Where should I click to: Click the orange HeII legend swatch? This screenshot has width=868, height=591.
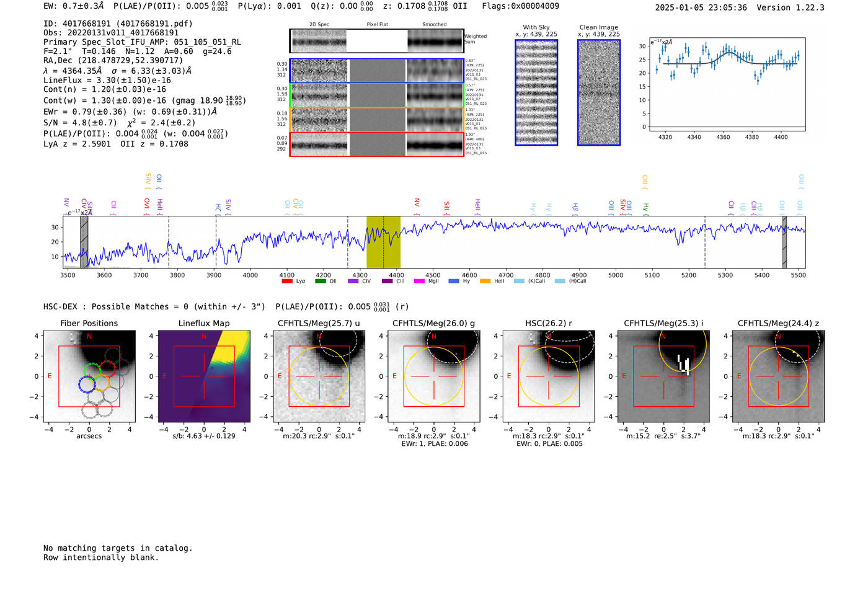(x=485, y=281)
